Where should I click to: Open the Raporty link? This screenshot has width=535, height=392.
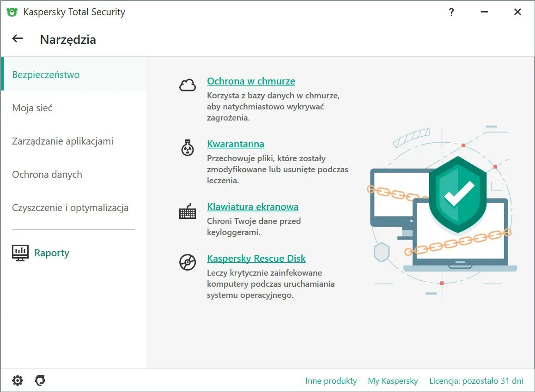click(x=52, y=253)
